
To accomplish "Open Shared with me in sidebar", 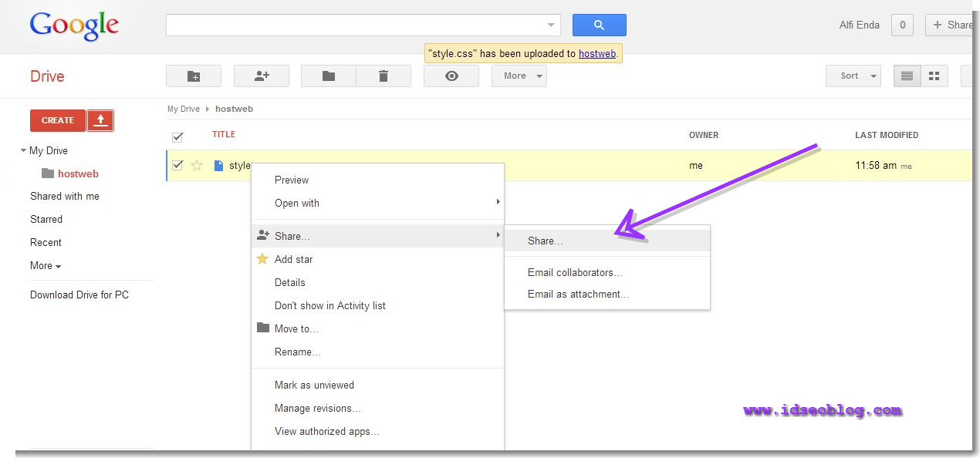I will [65, 196].
